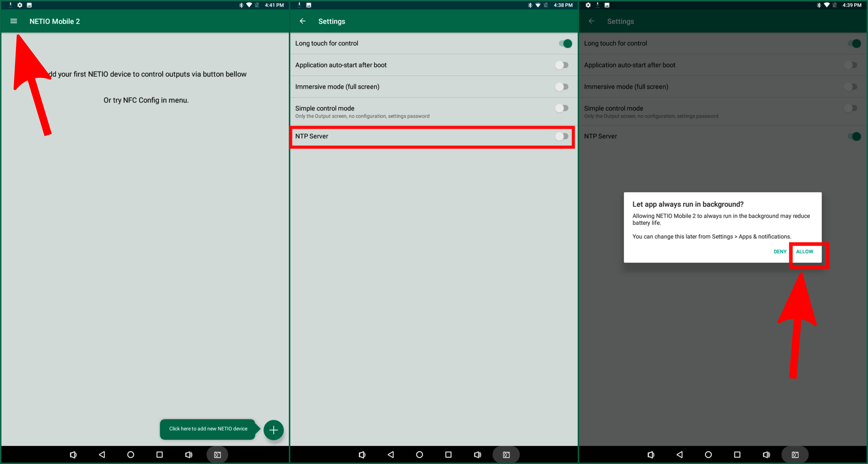Tap the screenshot icon in the right navigation bar
This screenshot has height=464, width=868.
pyautogui.click(x=795, y=455)
